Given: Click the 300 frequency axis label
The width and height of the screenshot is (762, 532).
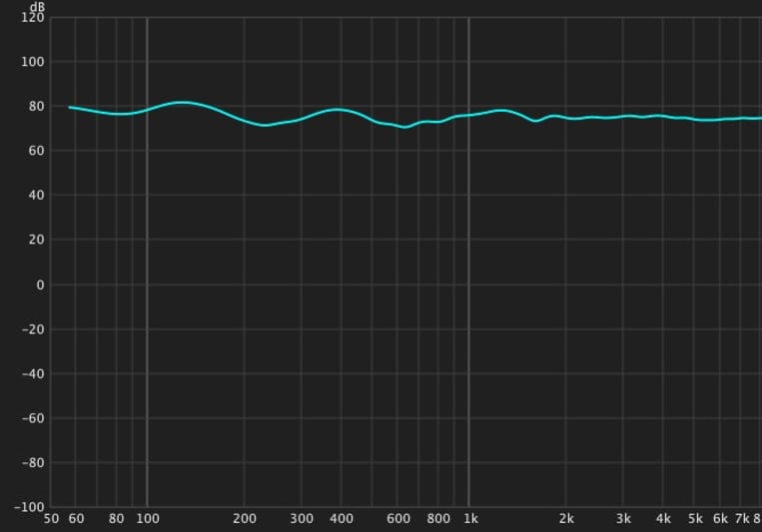Looking at the screenshot, I should point(302,519).
